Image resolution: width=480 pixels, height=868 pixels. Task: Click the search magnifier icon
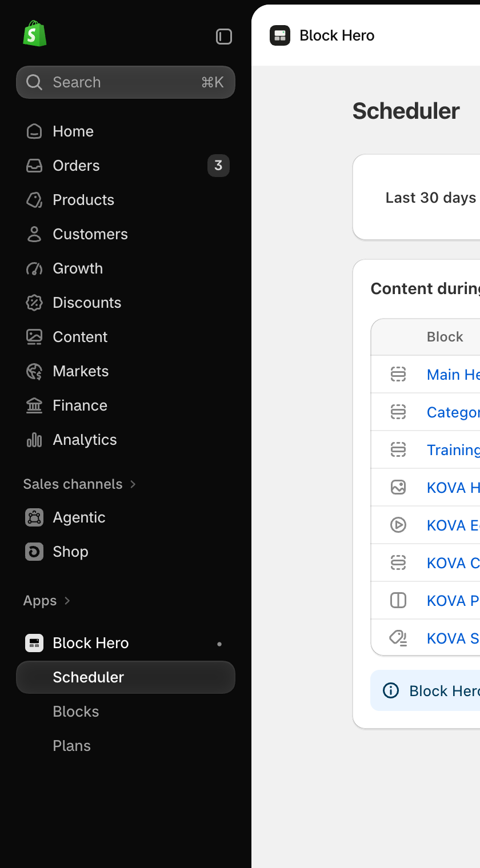(34, 82)
